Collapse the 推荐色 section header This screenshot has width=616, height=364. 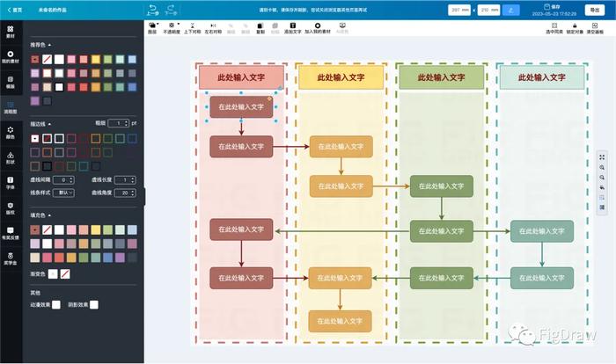(40, 45)
